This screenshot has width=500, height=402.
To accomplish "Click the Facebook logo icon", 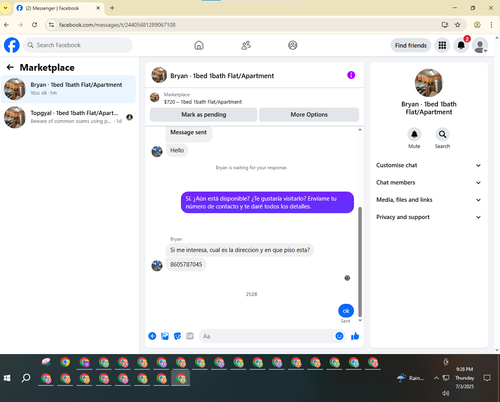I will tap(12, 45).
